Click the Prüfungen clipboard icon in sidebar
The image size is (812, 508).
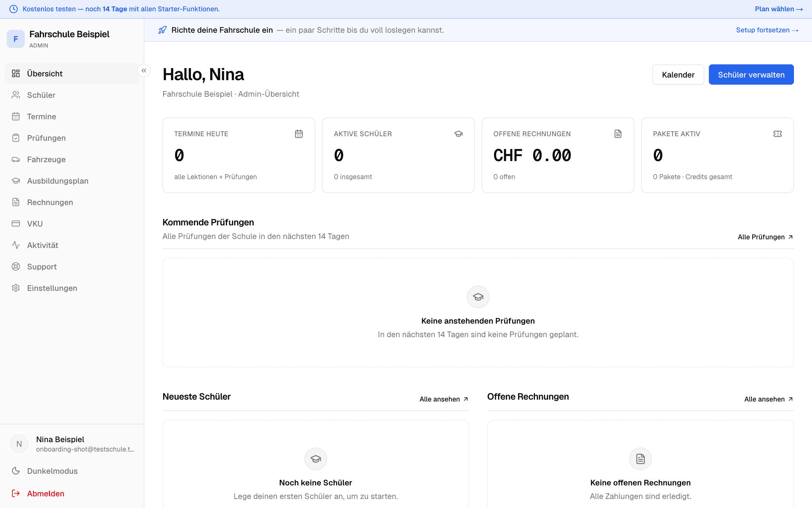[16, 138]
